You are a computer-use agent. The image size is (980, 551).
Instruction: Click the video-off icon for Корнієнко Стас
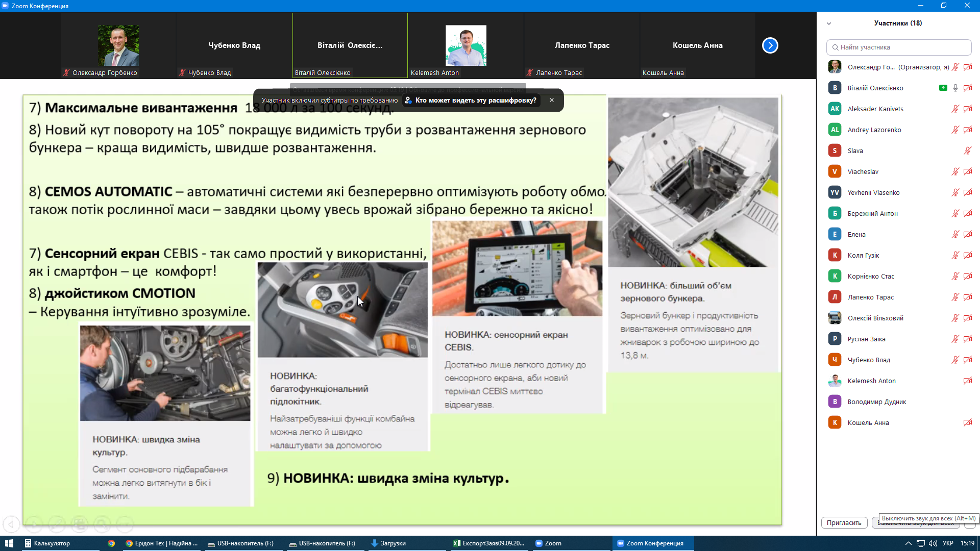pyautogui.click(x=968, y=276)
